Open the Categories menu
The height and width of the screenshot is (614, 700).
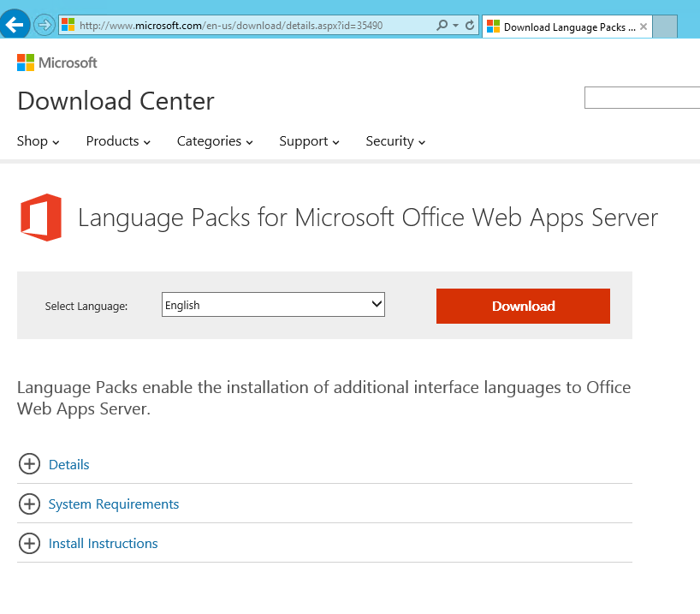point(215,141)
